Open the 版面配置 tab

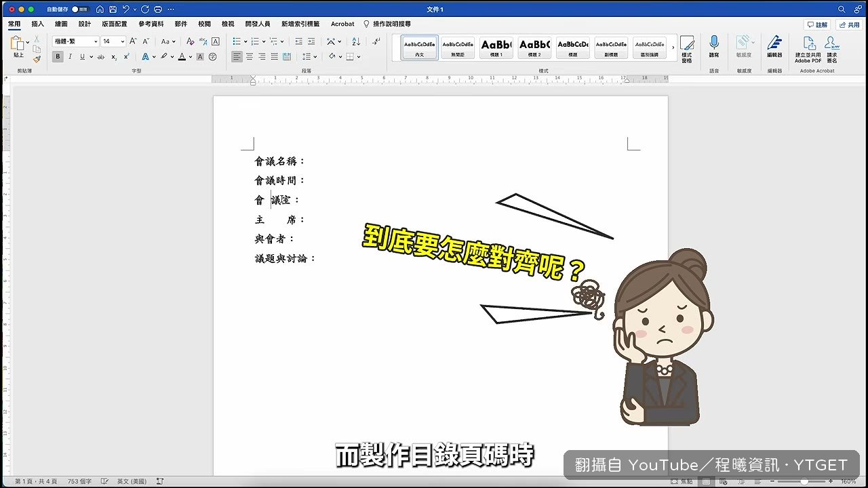pos(115,24)
